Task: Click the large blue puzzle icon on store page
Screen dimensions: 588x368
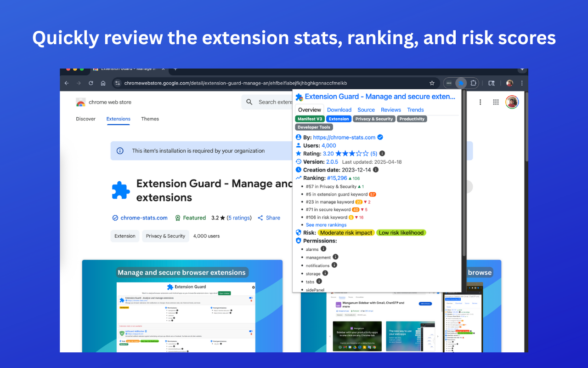Action: (121, 190)
